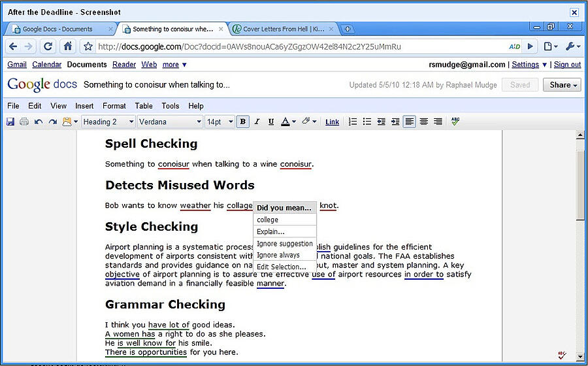Viewport: 588px width, 366px height.
Task: Click the Share button
Action: [564, 85]
